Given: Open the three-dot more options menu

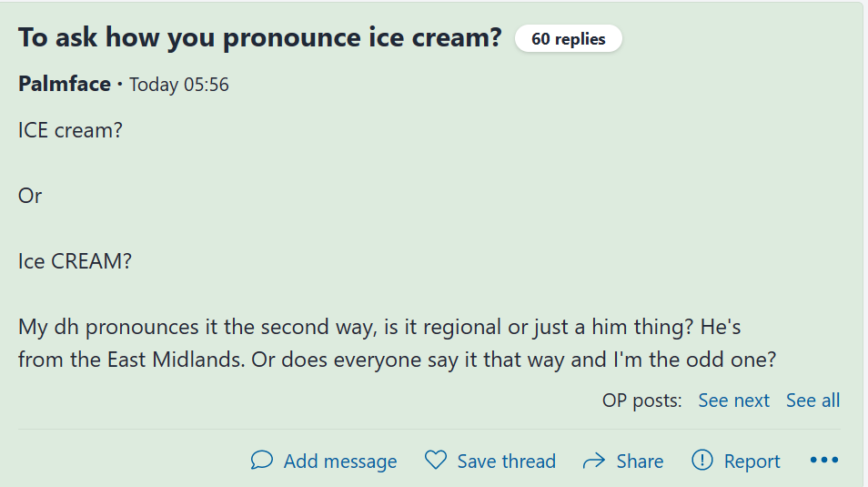Looking at the screenshot, I should coord(823,461).
